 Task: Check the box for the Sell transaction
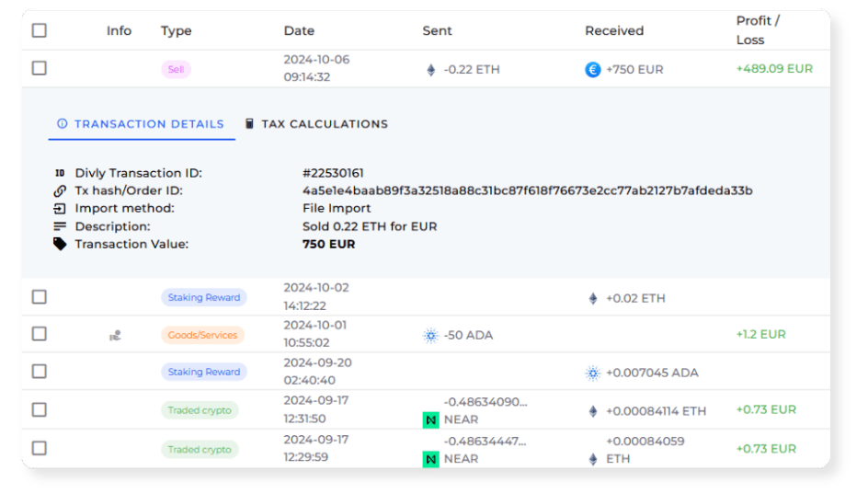pos(39,68)
